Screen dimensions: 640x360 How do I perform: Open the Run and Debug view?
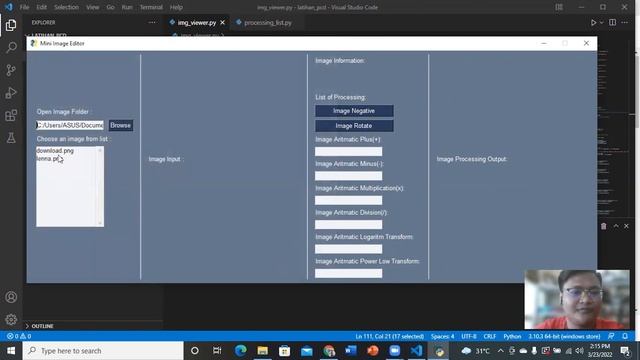click(11, 93)
